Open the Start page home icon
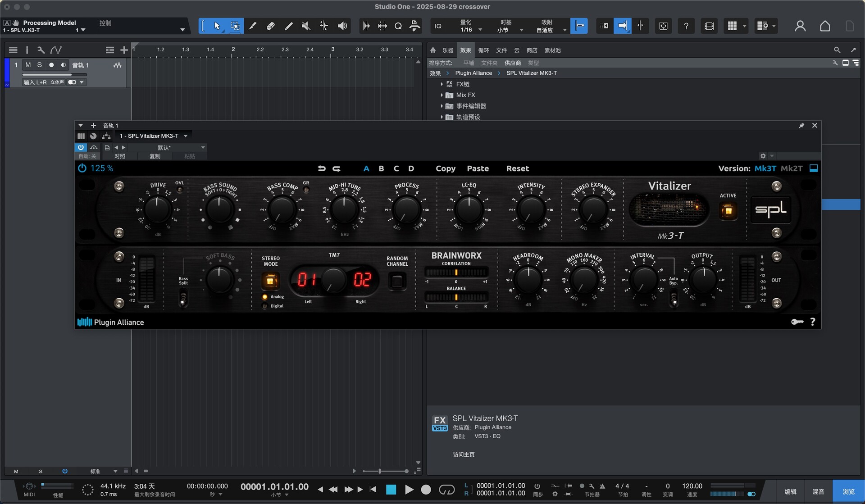 (825, 26)
